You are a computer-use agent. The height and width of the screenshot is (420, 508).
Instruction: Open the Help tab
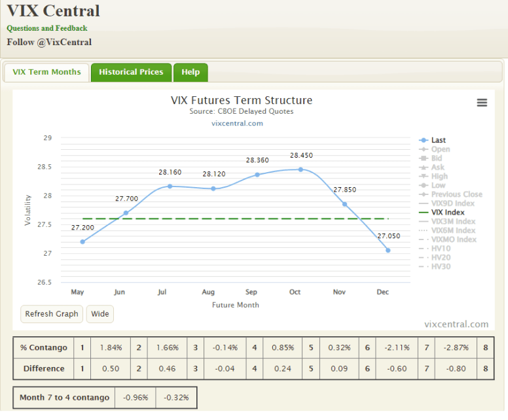190,72
